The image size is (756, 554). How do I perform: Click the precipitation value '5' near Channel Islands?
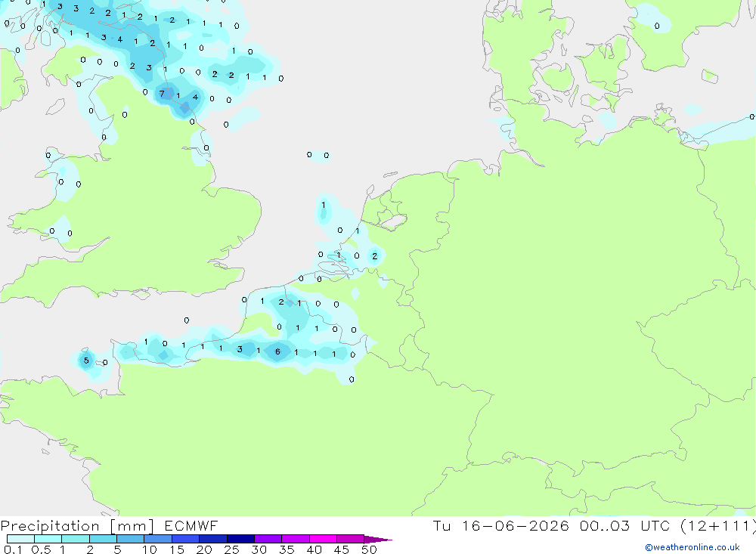pos(86,361)
